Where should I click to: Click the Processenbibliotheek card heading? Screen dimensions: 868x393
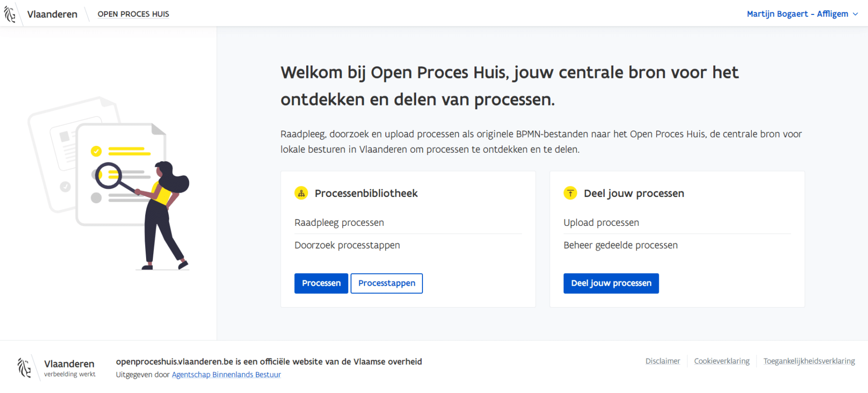coord(366,193)
